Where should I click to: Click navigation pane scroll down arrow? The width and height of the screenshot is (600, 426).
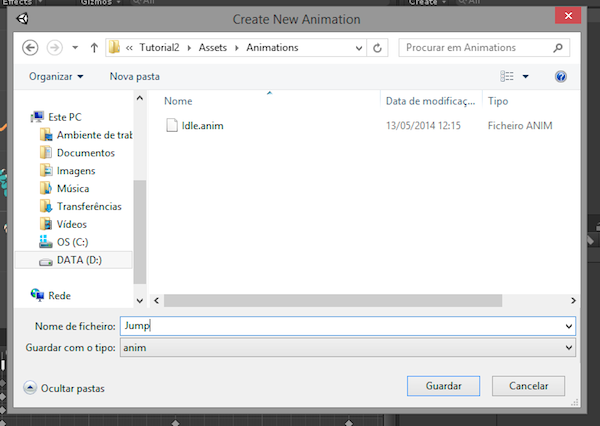click(x=140, y=300)
